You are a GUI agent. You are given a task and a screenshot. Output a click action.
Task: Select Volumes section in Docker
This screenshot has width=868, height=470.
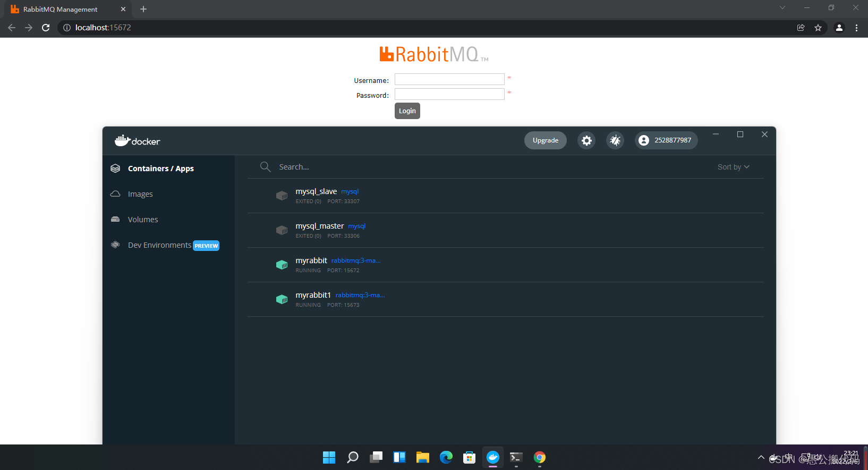(143, 220)
